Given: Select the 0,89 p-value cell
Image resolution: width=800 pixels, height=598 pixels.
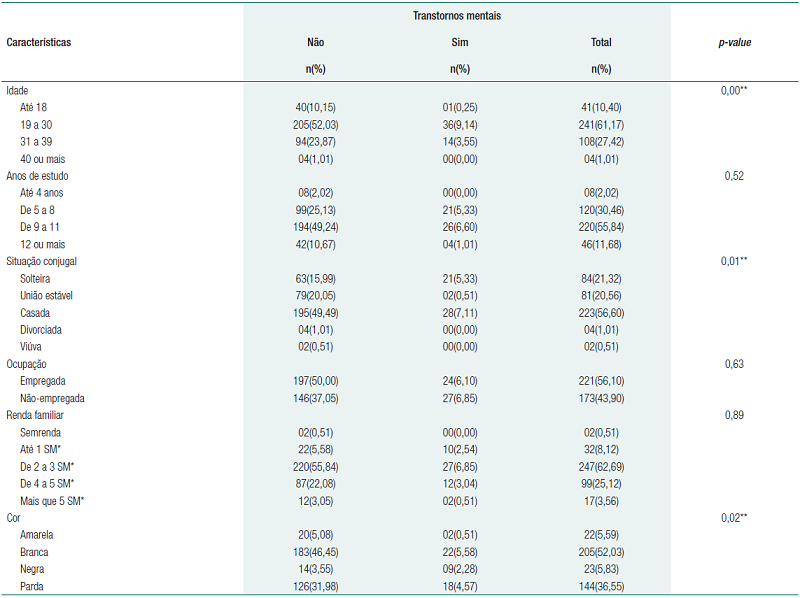Looking at the screenshot, I should (735, 415).
